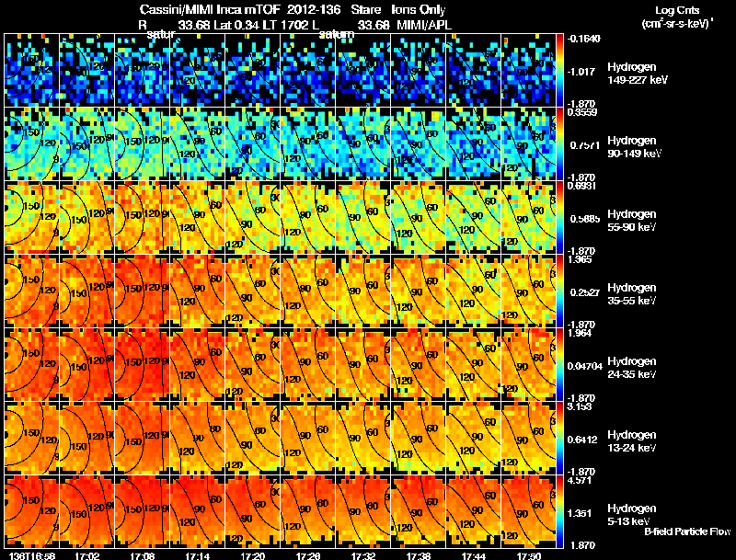Select the 'Hydrogen 35-55 keV' row label
The image size is (736, 560).
[632, 294]
